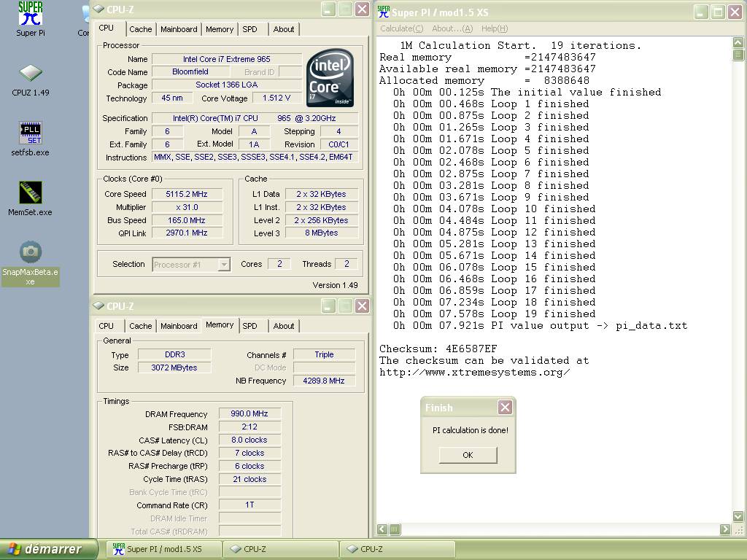The height and width of the screenshot is (560, 747).
Task: Select SPD tab in bottom CPU-Z window
Action: point(249,326)
